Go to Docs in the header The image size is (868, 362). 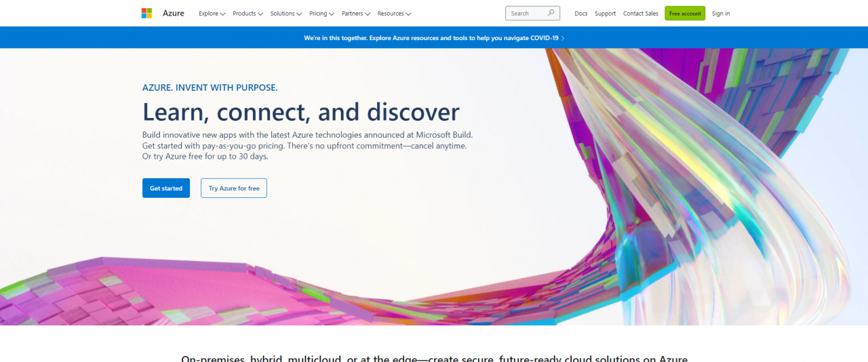click(x=581, y=14)
